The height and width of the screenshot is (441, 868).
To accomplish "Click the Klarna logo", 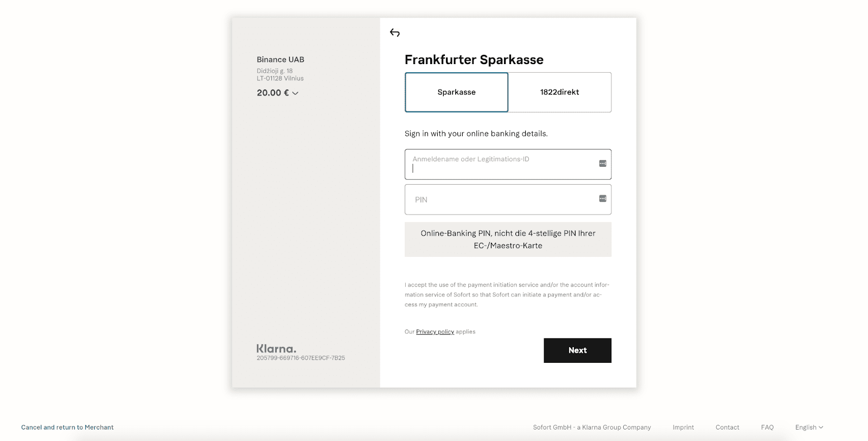I will point(276,349).
